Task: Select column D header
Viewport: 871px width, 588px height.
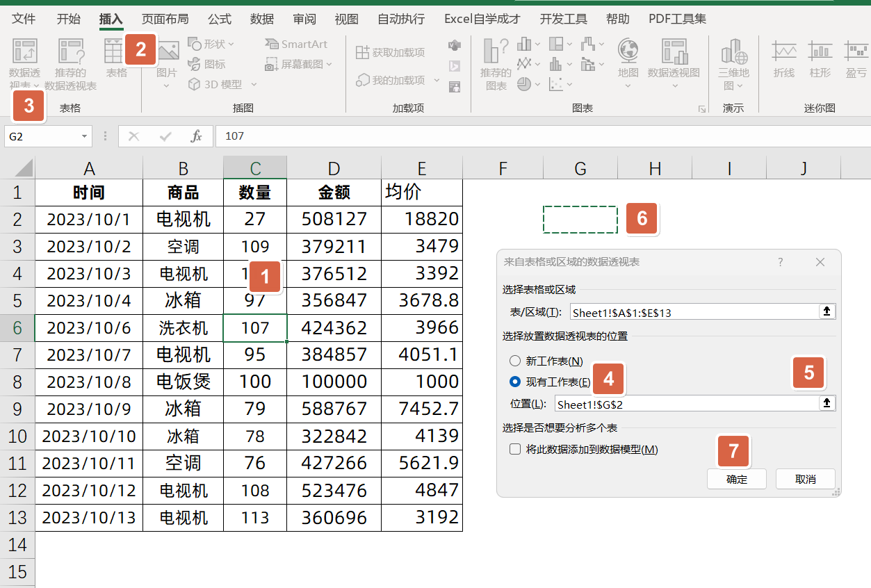Action: pos(334,168)
